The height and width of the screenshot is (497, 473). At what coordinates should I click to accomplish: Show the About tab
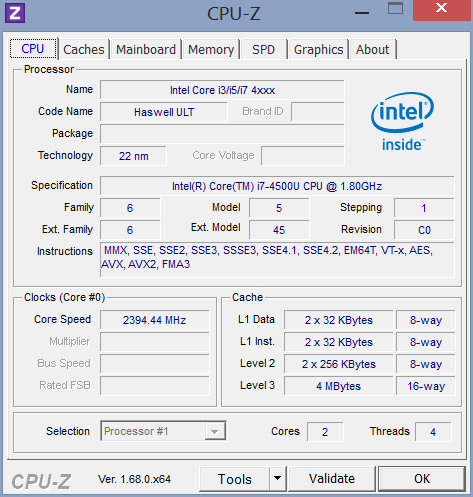click(372, 50)
